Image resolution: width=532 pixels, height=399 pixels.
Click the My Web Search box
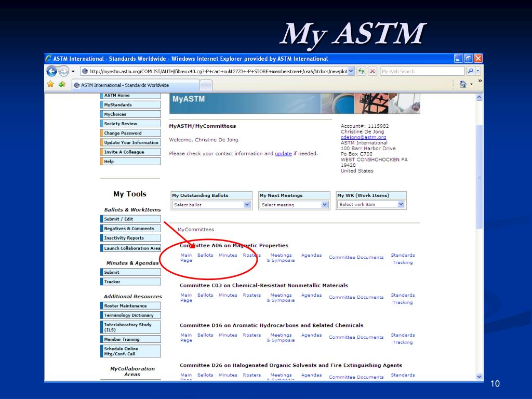pyautogui.click(x=422, y=71)
